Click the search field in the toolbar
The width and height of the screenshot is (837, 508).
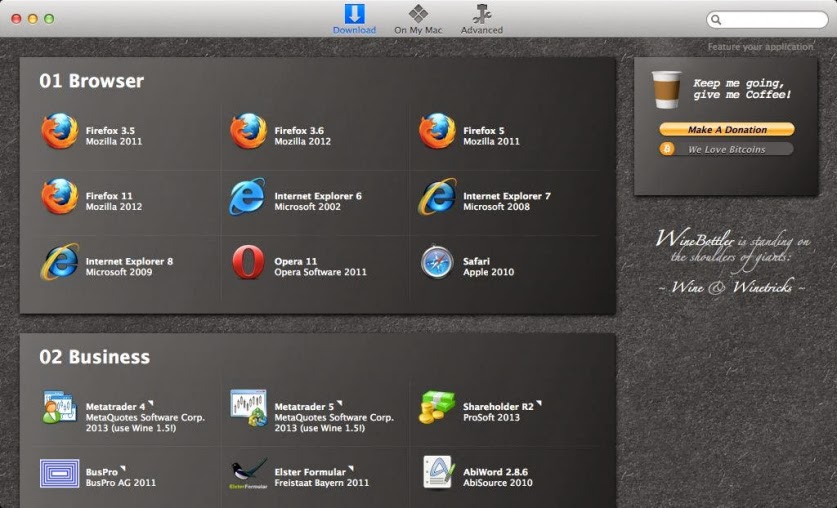point(767,20)
